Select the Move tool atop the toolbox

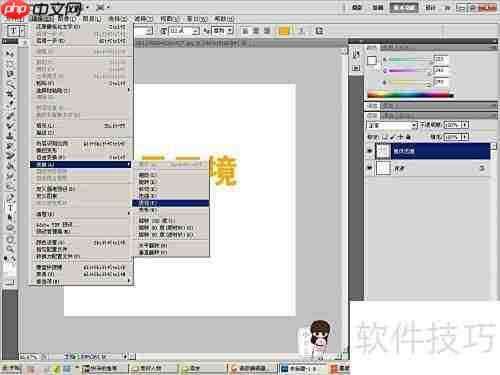(x=10, y=54)
